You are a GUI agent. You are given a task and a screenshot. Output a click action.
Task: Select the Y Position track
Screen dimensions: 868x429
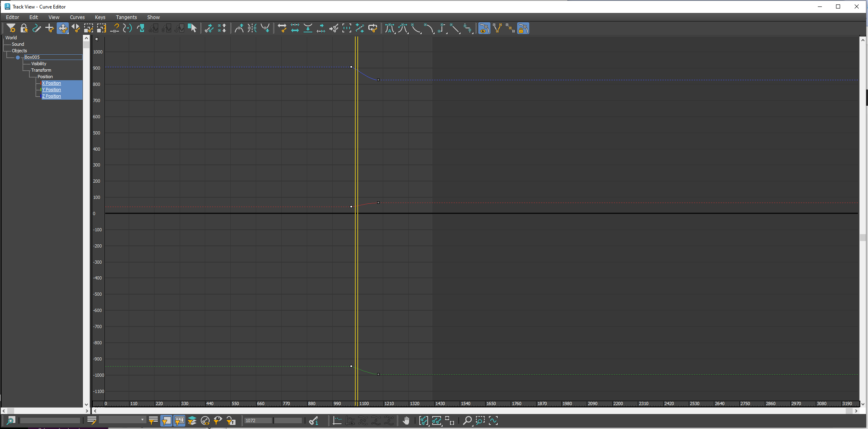tap(51, 90)
